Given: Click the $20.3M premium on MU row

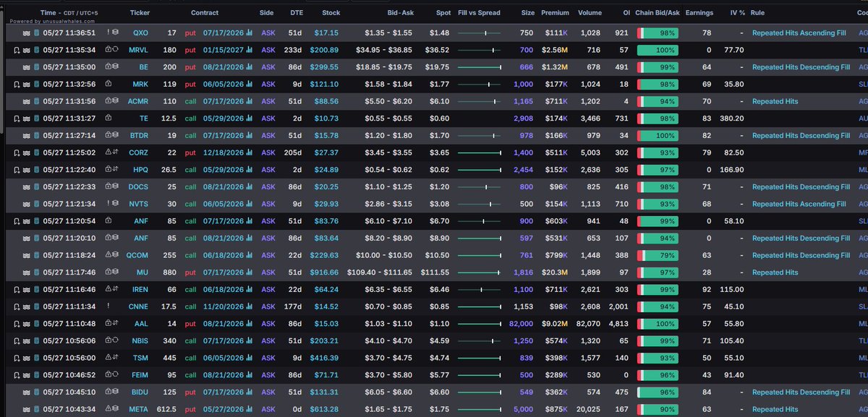Looking at the screenshot, I should coord(555,272).
